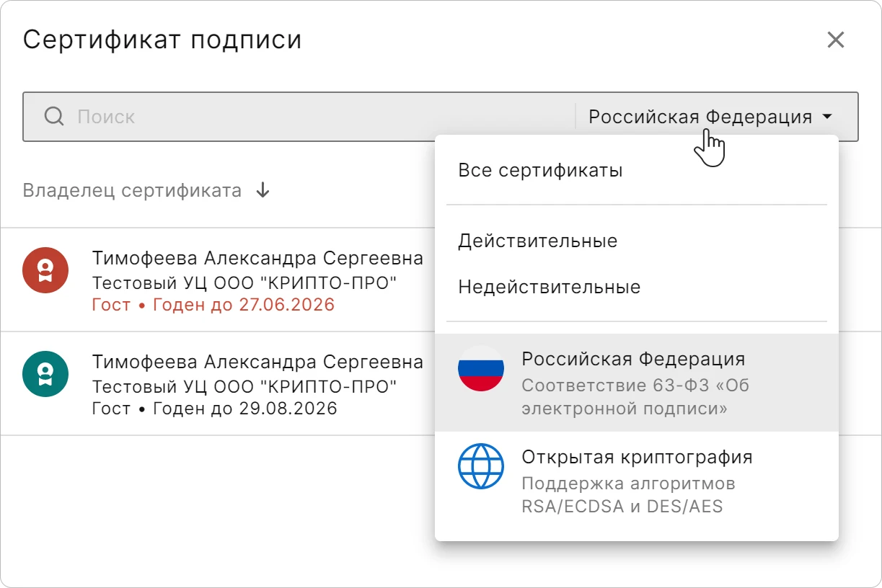Viewport: 882px width, 588px height.
Task: Click the Russian flag icon
Action: [481, 369]
